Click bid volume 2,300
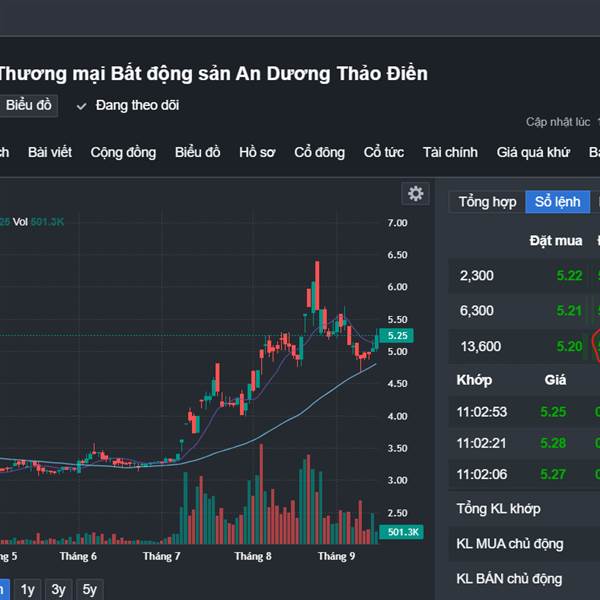600x600 pixels. (476, 276)
